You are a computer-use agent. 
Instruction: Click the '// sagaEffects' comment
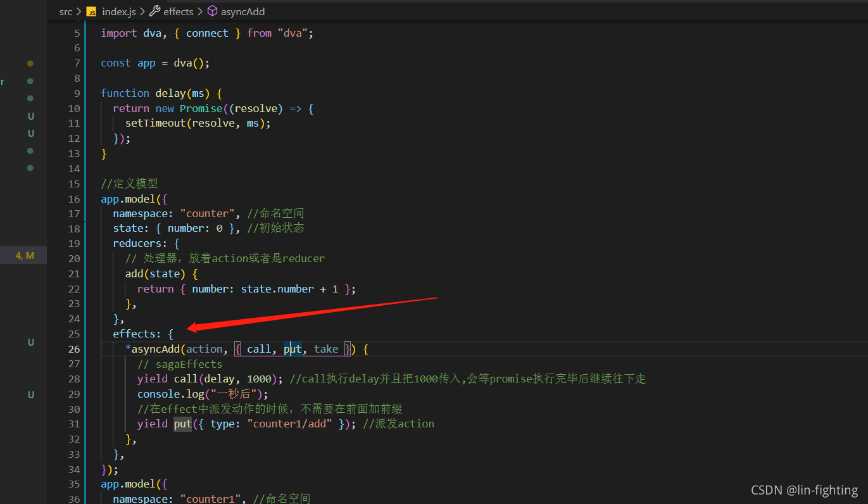[x=180, y=365]
